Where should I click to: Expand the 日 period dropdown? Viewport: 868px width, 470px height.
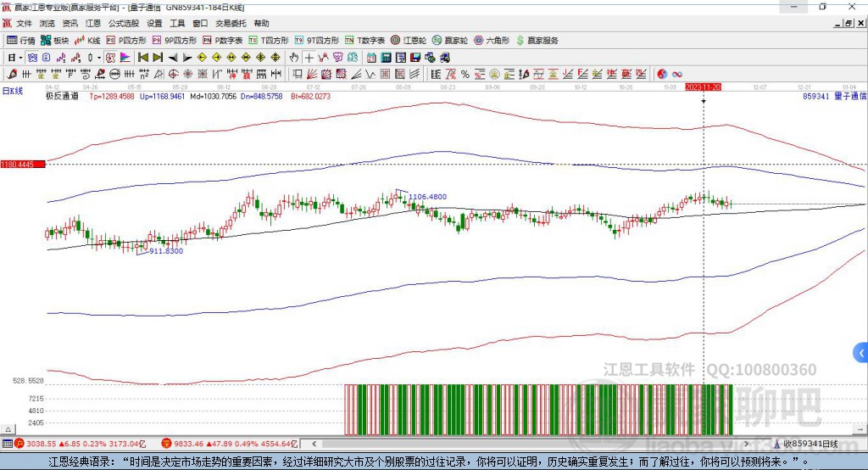[x=20, y=58]
